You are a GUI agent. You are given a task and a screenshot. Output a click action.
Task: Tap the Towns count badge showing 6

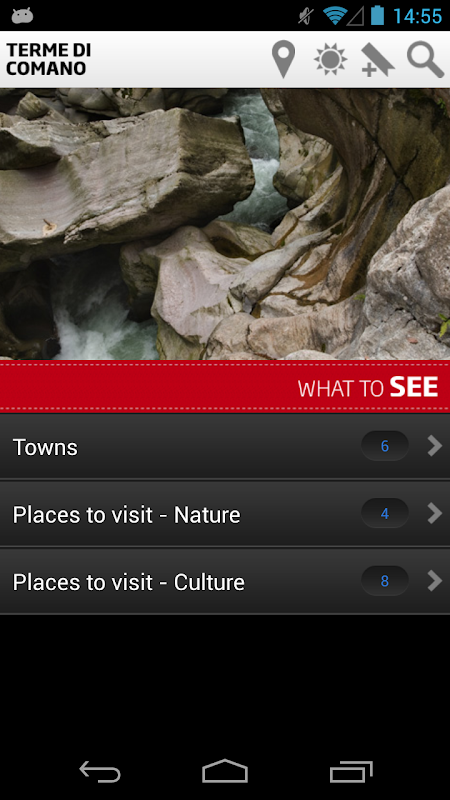[385, 446]
